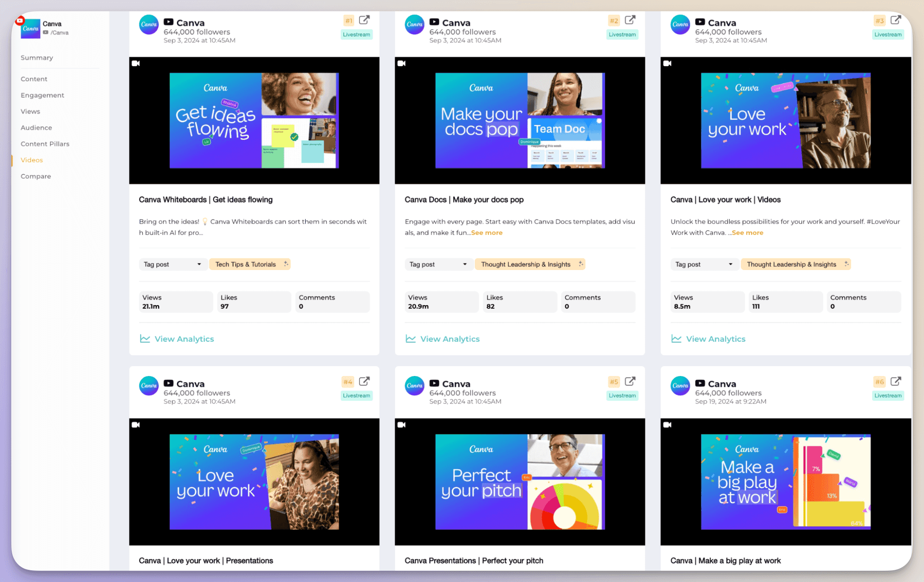
Task: Open external link for video #5
Action: tap(630, 381)
